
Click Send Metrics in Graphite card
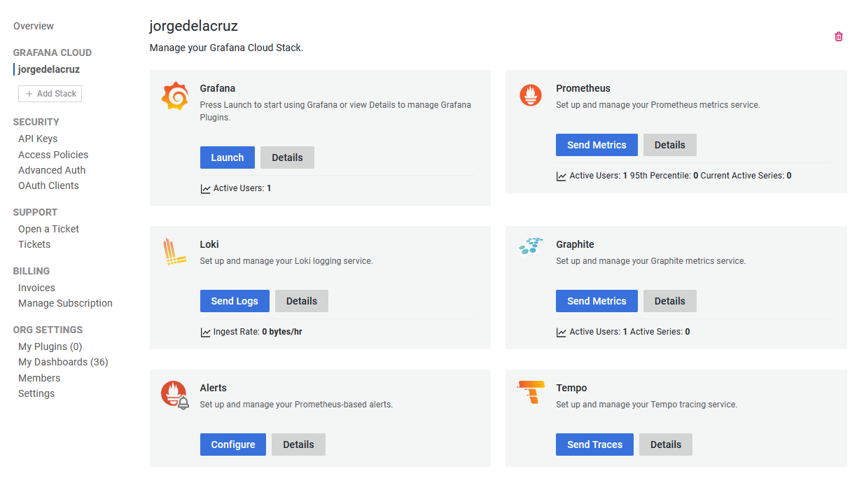pos(597,301)
